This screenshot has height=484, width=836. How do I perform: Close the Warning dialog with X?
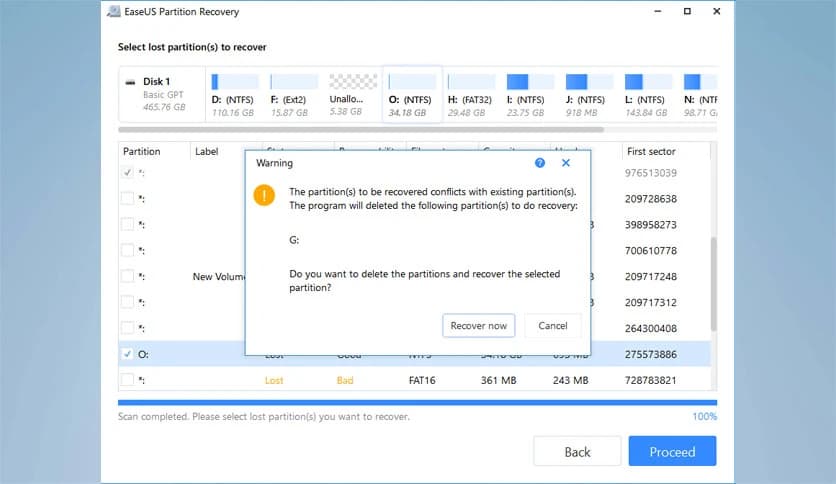click(x=566, y=163)
